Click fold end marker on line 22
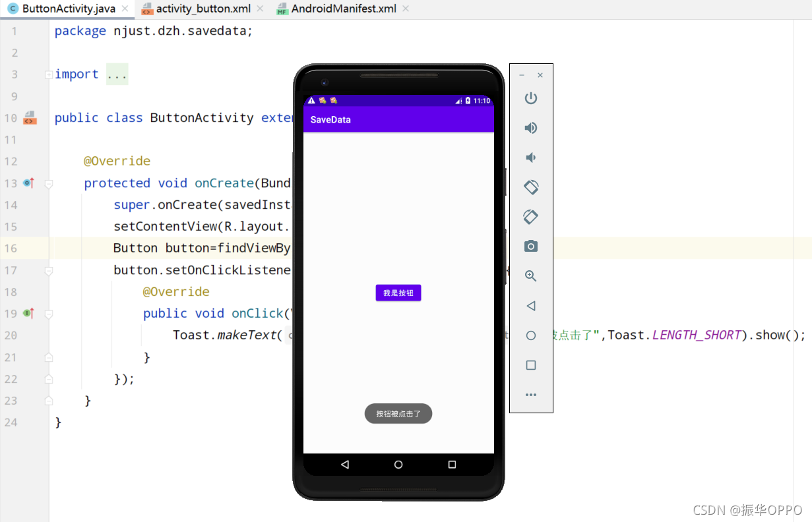812x522 pixels. pos(49,379)
